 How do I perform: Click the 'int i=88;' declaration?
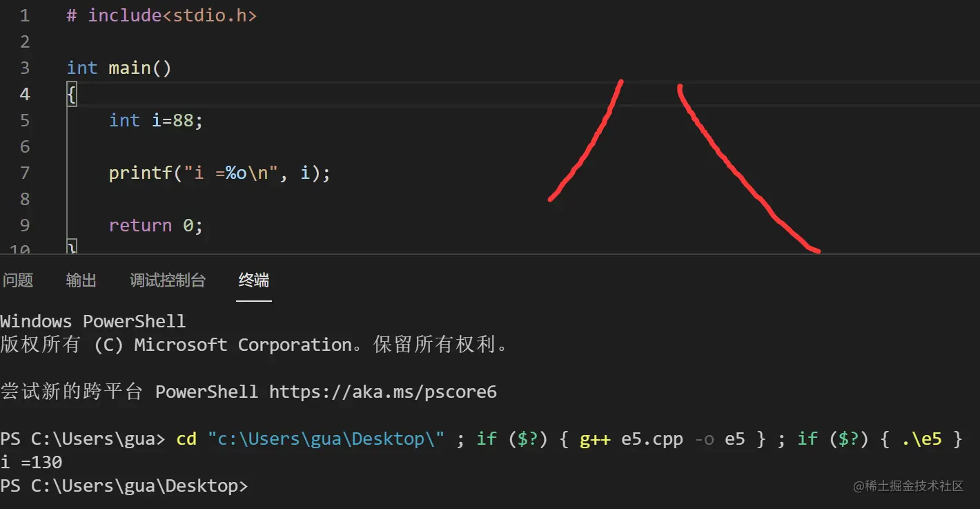(x=156, y=120)
